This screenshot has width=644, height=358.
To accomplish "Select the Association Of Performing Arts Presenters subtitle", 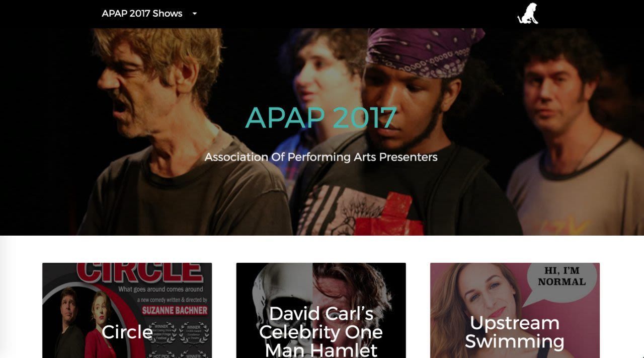I will pyautogui.click(x=321, y=157).
